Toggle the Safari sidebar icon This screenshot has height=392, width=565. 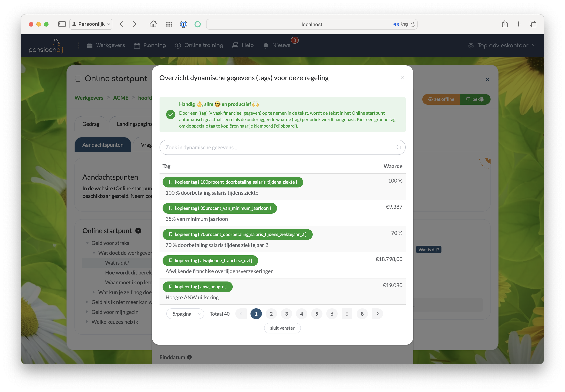pyautogui.click(x=62, y=24)
